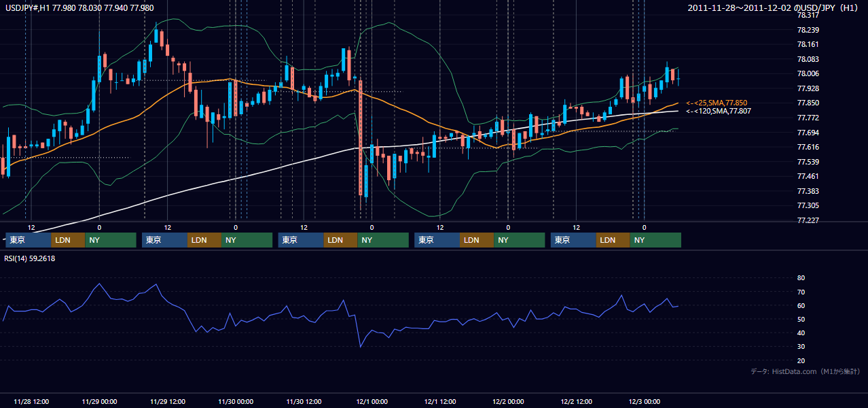Click the 12/1 00:00 time axis label
The width and height of the screenshot is (868, 408).
[372, 401]
